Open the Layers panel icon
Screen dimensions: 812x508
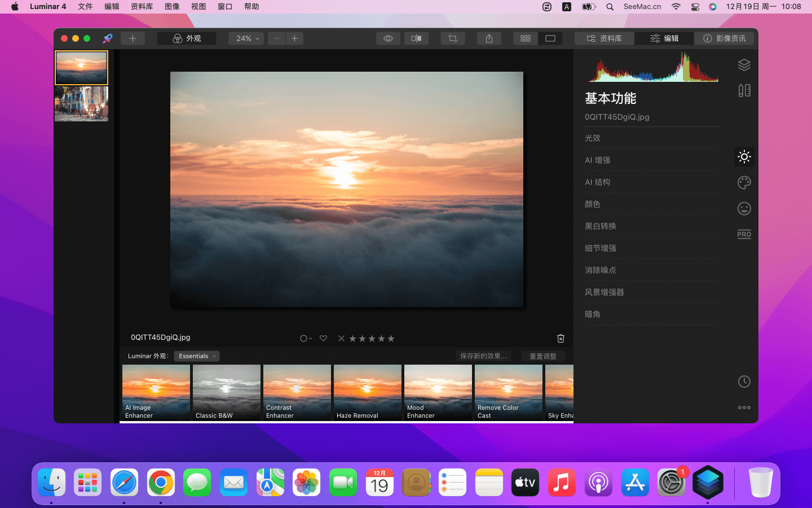(x=744, y=65)
